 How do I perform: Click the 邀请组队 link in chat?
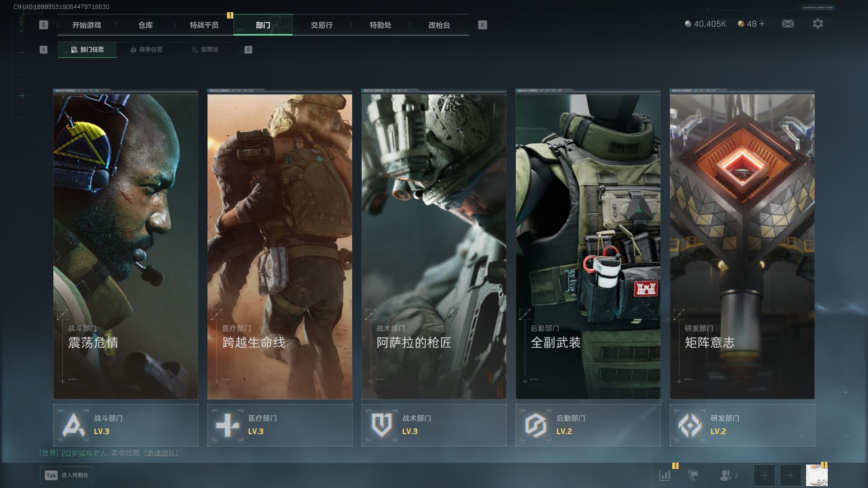click(161, 453)
